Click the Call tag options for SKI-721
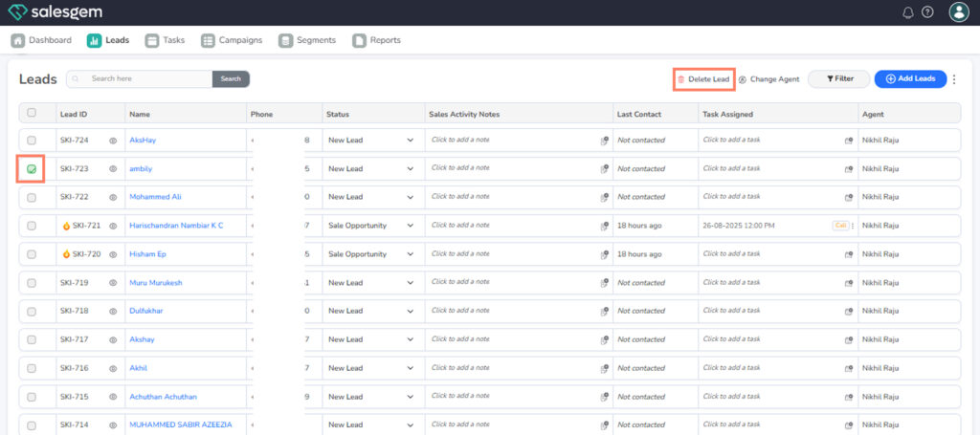Viewport: 980px width, 435px height. [x=853, y=226]
